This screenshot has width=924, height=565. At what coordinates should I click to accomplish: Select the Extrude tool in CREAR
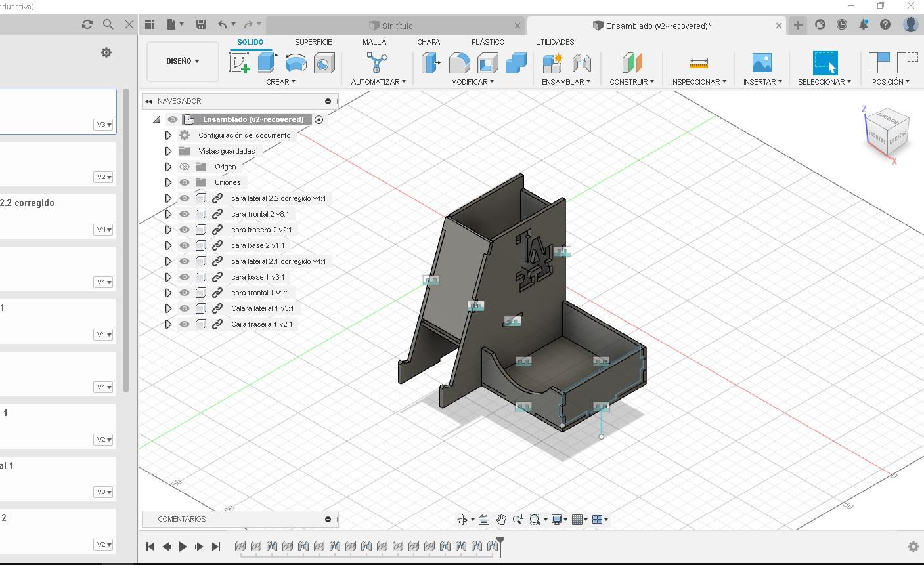(x=267, y=63)
